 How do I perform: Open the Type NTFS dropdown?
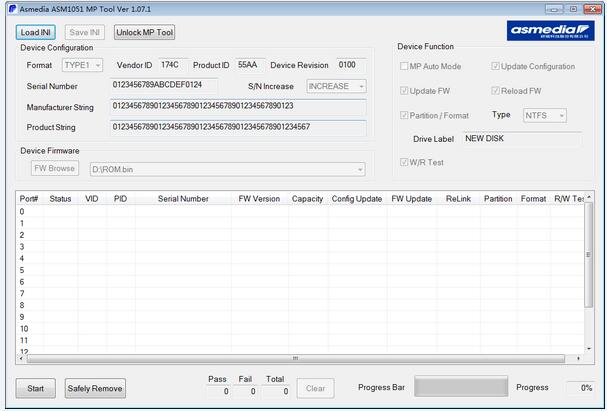[x=545, y=115]
